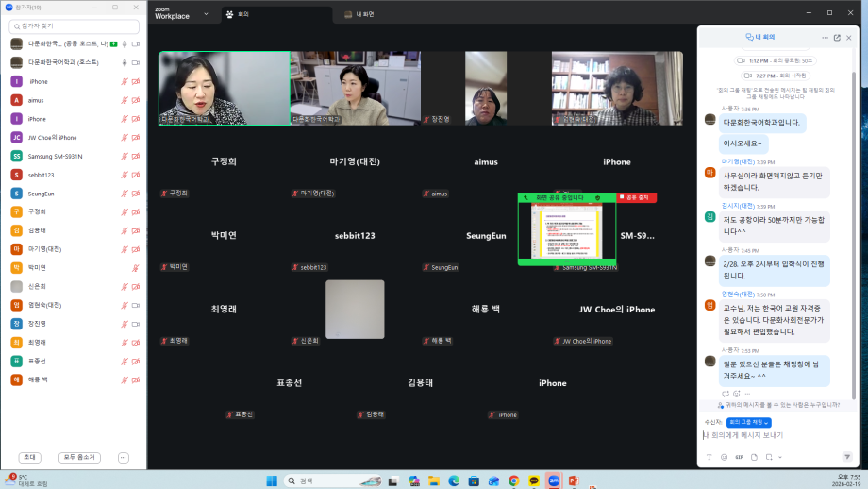Click the Windows taskbar search box
The width and height of the screenshot is (868, 489).
click(x=333, y=481)
